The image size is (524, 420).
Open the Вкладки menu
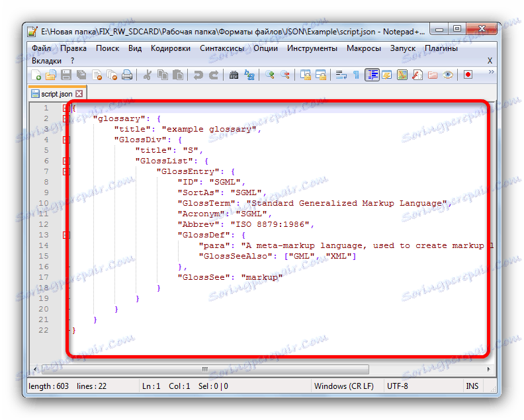point(46,61)
